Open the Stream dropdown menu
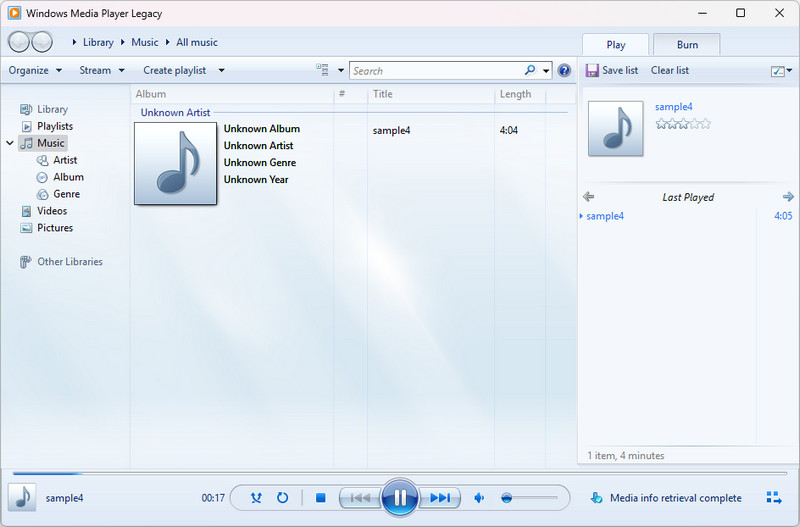The height and width of the screenshot is (527, 800). [x=102, y=70]
